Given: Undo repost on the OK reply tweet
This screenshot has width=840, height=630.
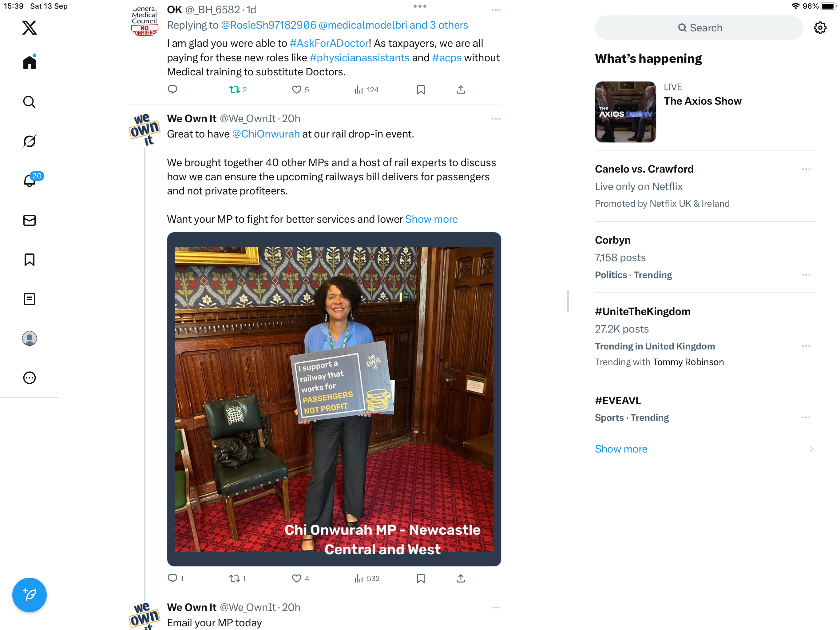Looking at the screenshot, I should 238,90.
